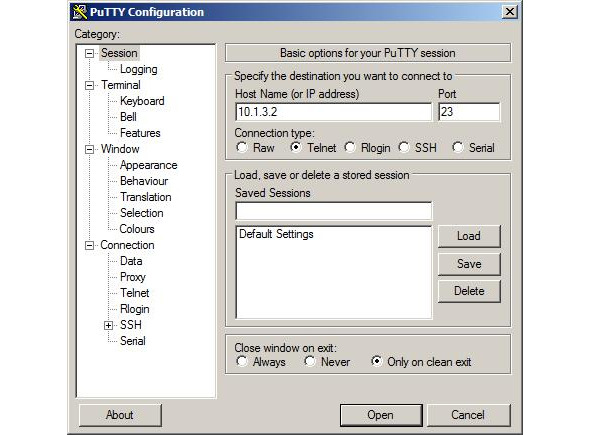591x435 pixels.
Task: Select Always for close window on exit
Action: [x=242, y=361]
